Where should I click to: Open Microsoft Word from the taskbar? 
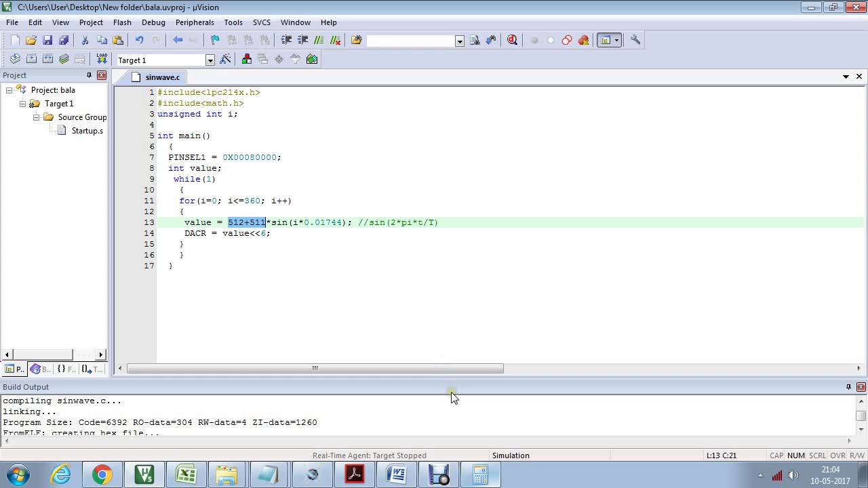tap(397, 474)
